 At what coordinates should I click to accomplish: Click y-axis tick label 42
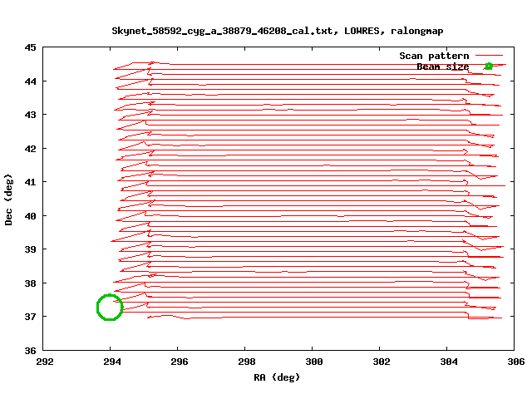[x=30, y=149]
